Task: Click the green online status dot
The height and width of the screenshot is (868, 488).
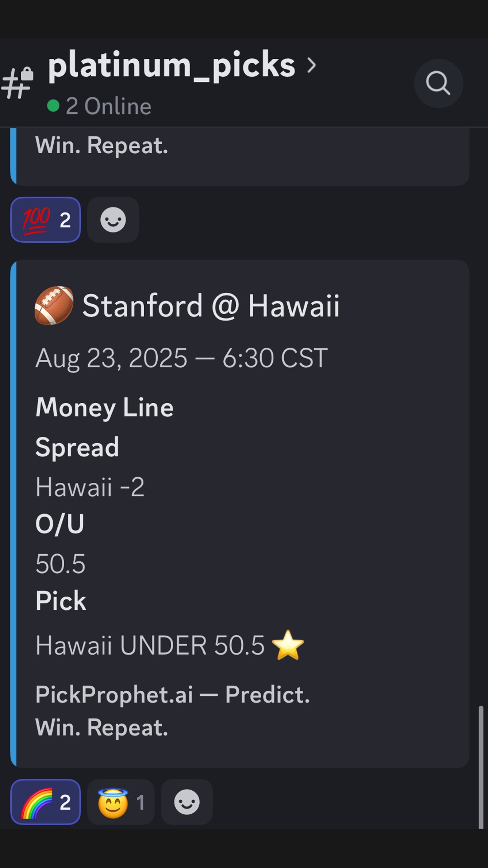Action: tap(53, 106)
